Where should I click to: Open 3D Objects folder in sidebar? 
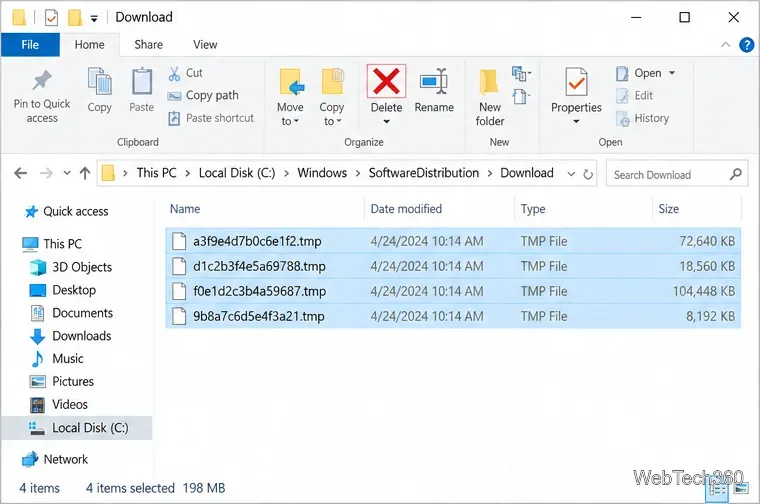pos(71,267)
